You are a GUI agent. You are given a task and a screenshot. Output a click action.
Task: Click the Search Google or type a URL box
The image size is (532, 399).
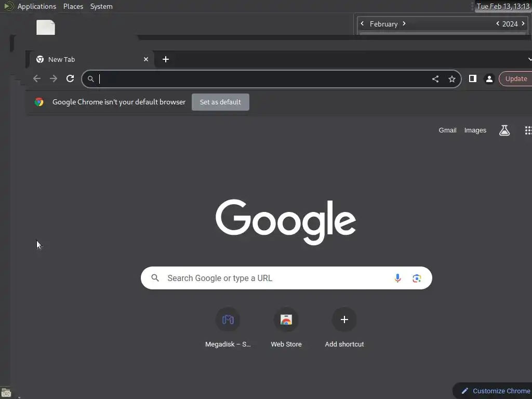[x=286, y=278]
